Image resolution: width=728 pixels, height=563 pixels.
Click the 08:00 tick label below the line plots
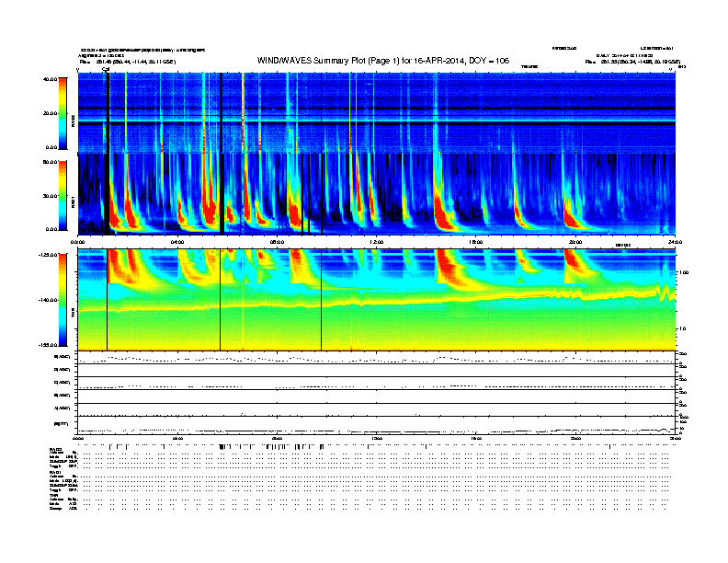pyautogui.click(x=278, y=438)
